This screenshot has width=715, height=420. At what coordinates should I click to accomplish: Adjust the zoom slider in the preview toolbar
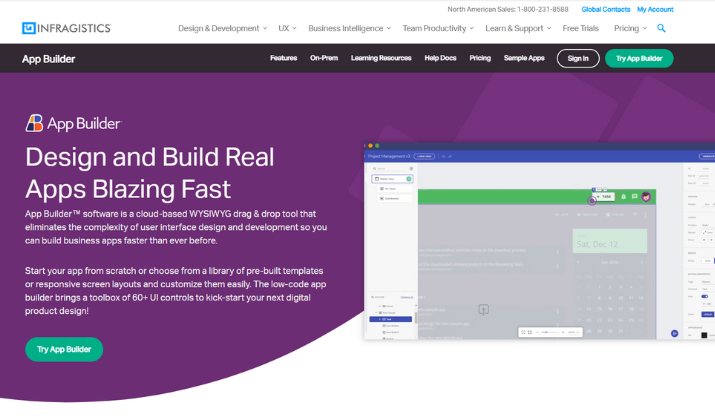pyautogui.click(x=550, y=332)
